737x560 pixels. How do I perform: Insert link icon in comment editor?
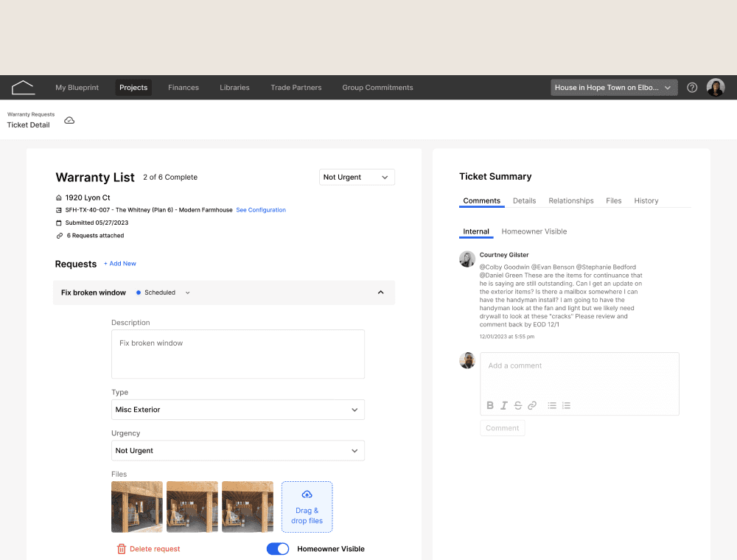(x=532, y=405)
